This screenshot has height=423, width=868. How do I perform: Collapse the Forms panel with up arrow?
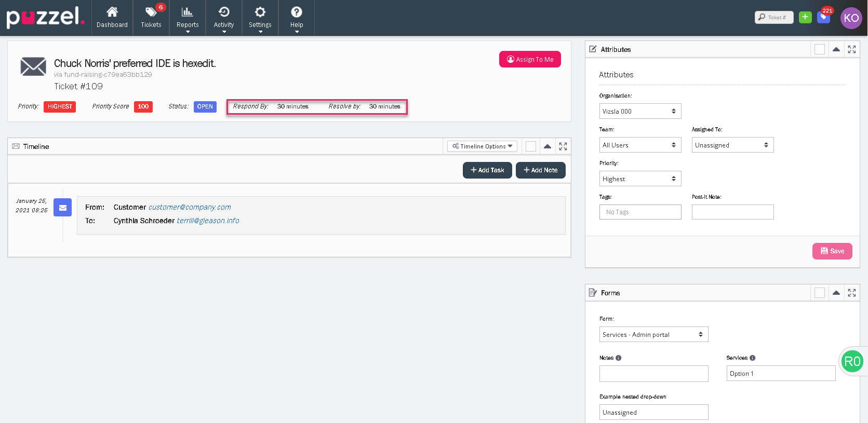[x=836, y=293]
